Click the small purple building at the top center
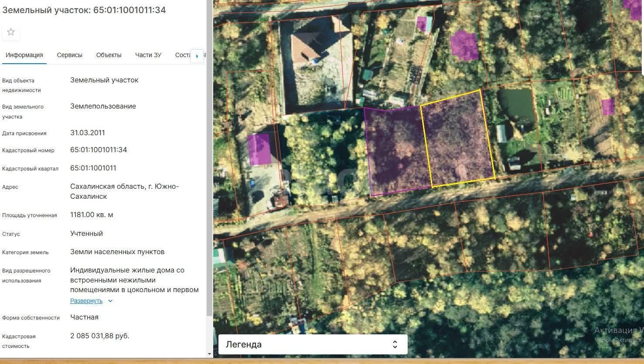The height and width of the screenshot is (364, 644). click(x=421, y=23)
